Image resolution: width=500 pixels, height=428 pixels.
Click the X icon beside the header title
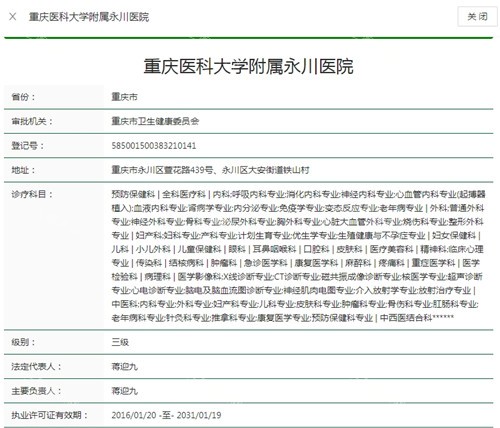click(13, 17)
